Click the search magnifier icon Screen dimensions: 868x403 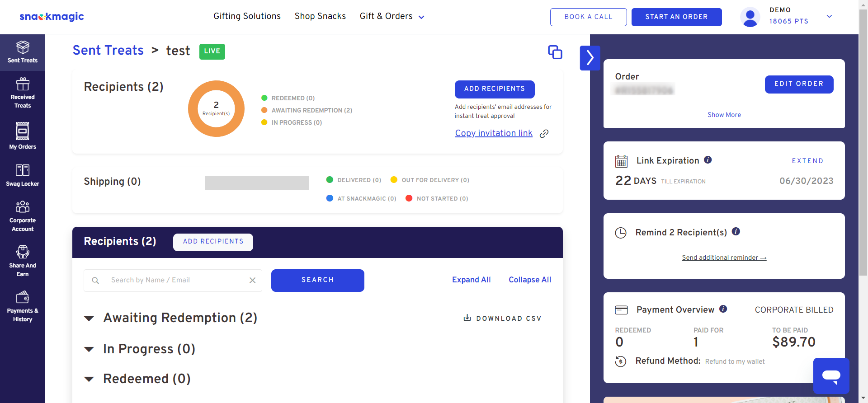tap(95, 281)
